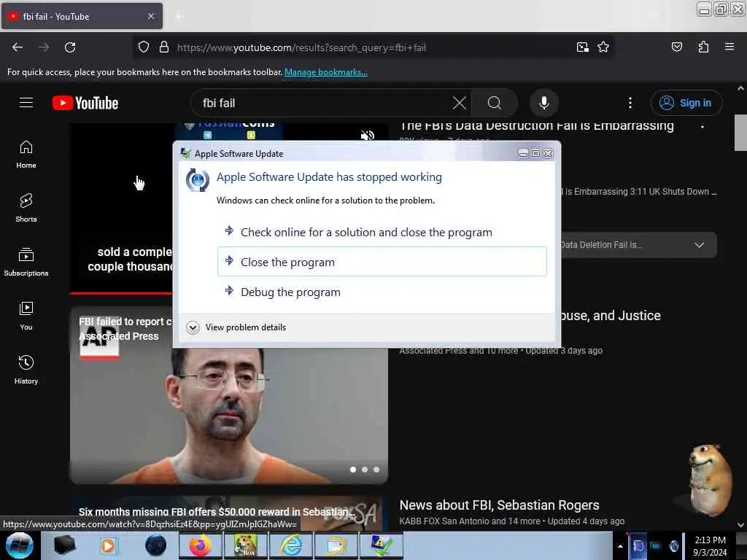747x560 pixels.
Task: Clear the search text with the X icon
Action: pyautogui.click(x=460, y=103)
